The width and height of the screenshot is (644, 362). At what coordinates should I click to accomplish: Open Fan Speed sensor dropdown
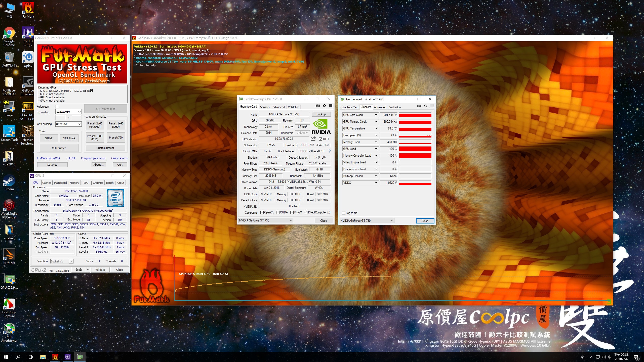click(x=376, y=135)
